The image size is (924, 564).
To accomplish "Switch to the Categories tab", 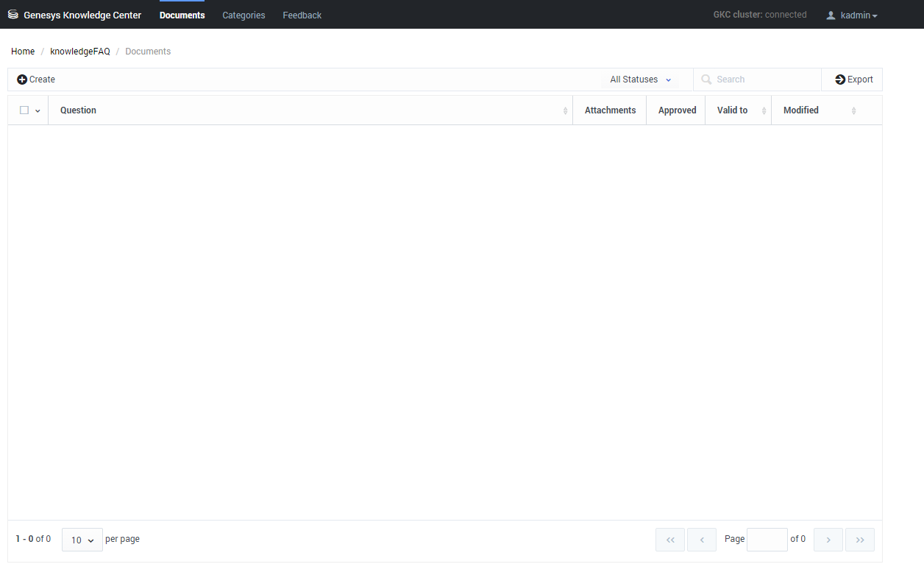I will [x=244, y=15].
